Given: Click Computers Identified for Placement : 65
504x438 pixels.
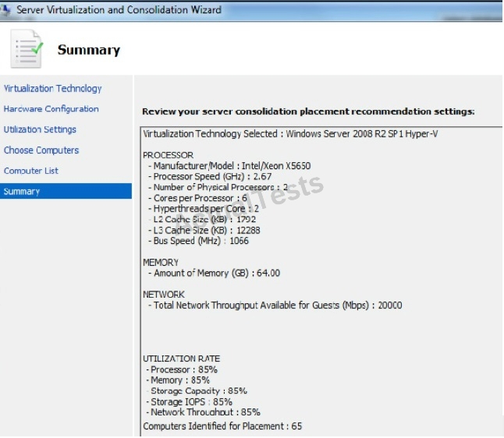Looking at the screenshot, I should click(x=222, y=426).
